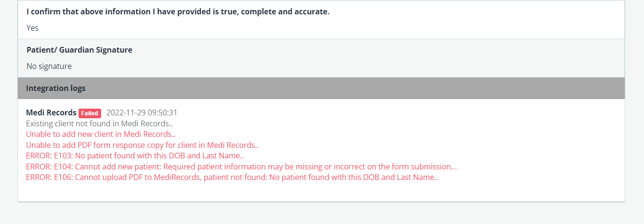Image resolution: width=644 pixels, height=224 pixels.
Task: Click the red Failed status badge
Action: pyautogui.click(x=90, y=113)
